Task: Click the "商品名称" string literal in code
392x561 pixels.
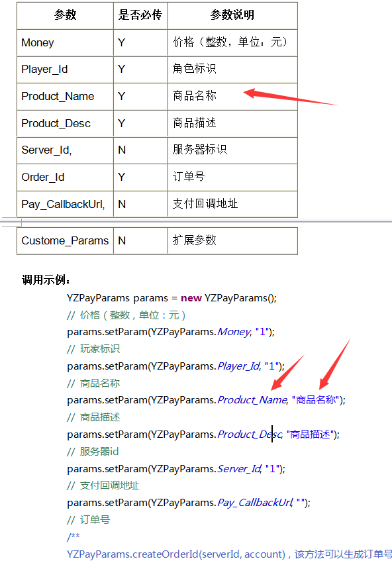Action: (315, 399)
